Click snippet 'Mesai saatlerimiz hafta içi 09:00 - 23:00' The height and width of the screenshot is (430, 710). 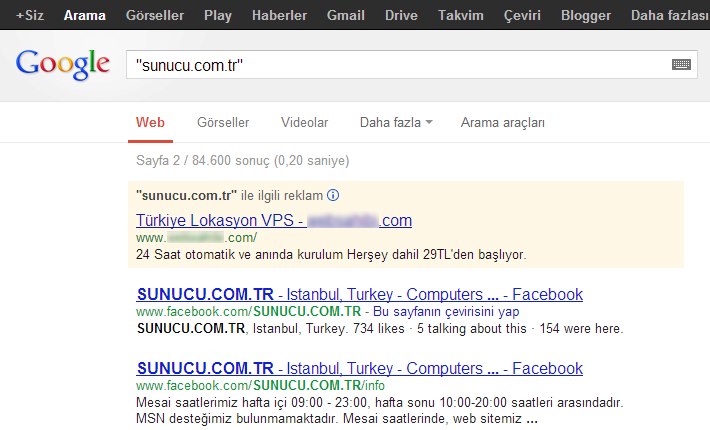(x=251, y=402)
